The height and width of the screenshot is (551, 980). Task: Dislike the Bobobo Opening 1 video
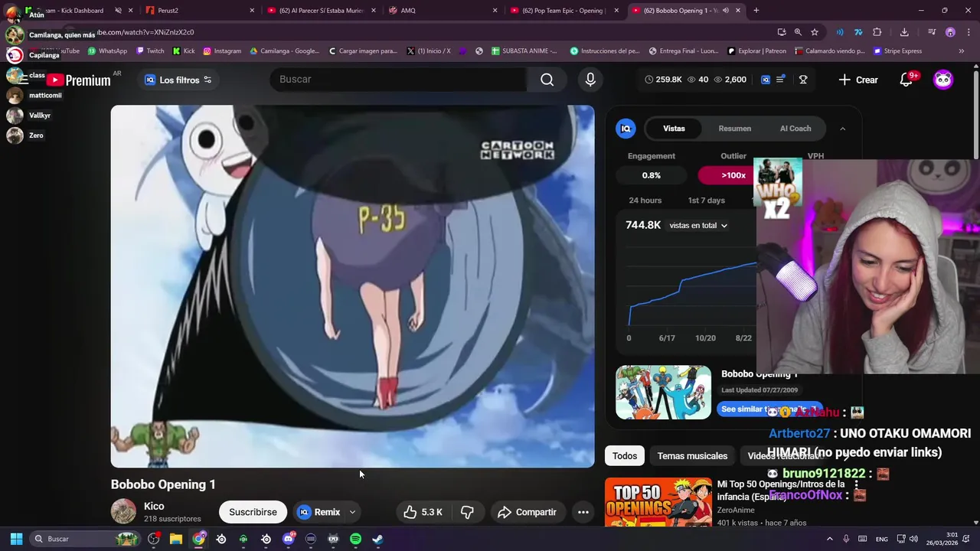click(x=467, y=512)
